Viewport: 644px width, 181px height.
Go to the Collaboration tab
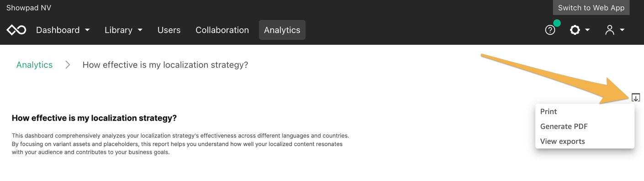[x=222, y=30]
